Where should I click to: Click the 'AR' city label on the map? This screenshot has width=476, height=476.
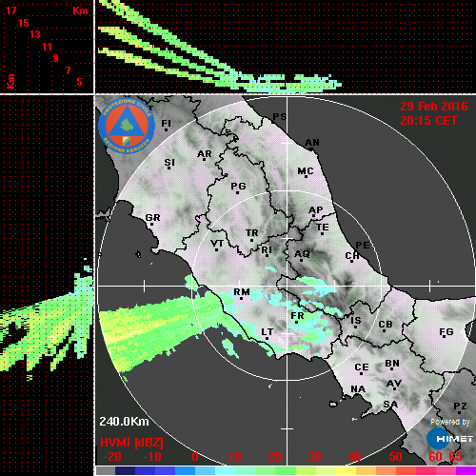tap(205, 154)
